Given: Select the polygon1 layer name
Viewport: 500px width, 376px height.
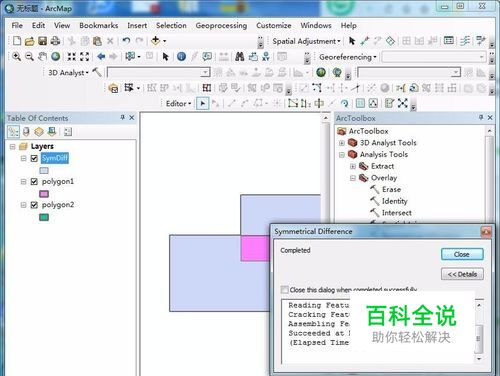Looking at the screenshot, I should (x=58, y=181).
